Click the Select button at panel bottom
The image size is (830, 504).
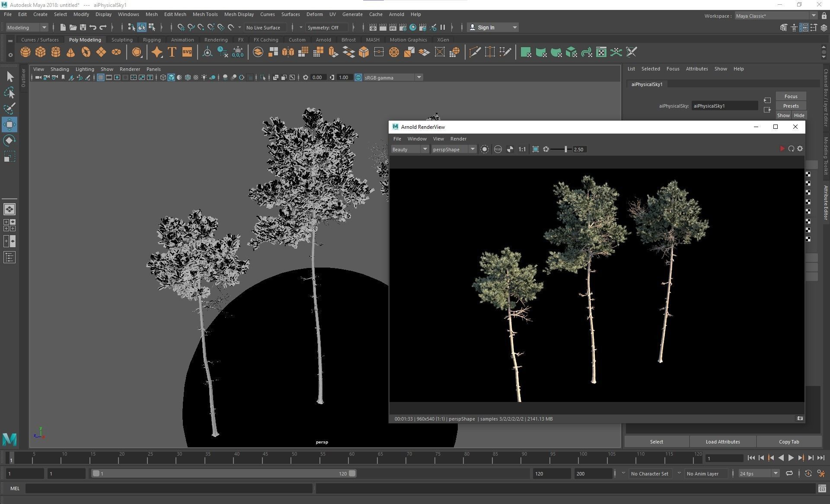point(656,441)
